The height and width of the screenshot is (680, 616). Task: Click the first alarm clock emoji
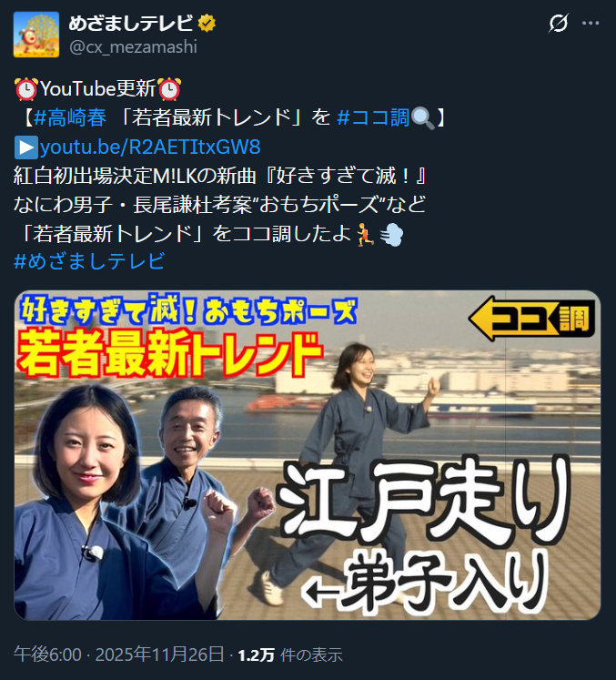[26, 89]
